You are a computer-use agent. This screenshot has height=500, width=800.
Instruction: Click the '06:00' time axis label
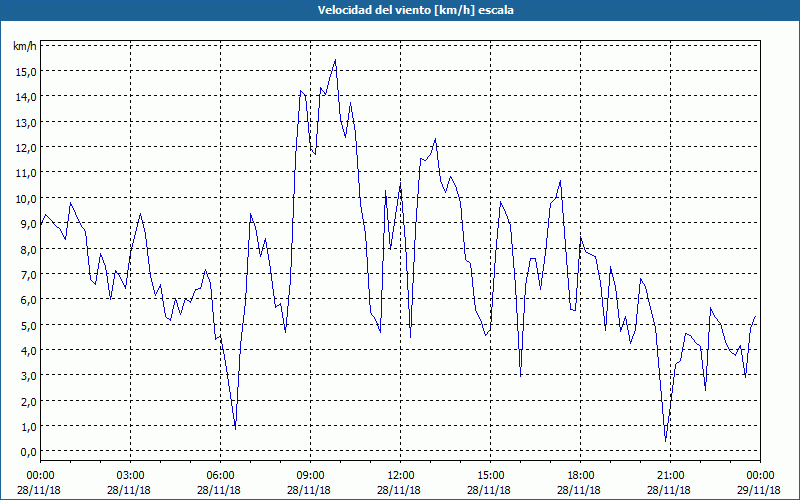click(220, 476)
